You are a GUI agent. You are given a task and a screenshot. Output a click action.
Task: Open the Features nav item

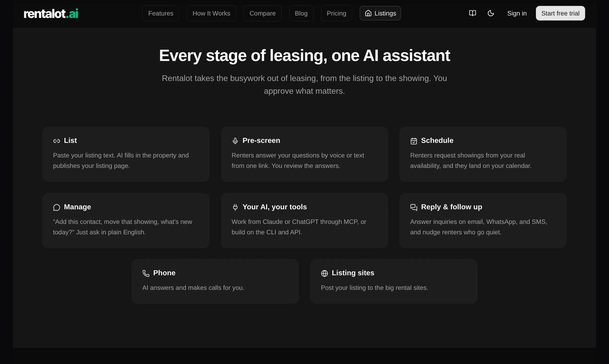(x=161, y=13)
